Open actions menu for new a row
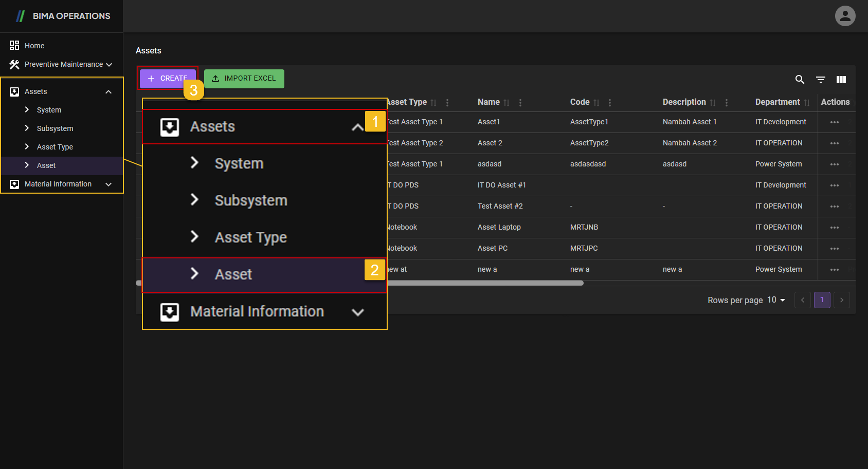 [834, 270]
